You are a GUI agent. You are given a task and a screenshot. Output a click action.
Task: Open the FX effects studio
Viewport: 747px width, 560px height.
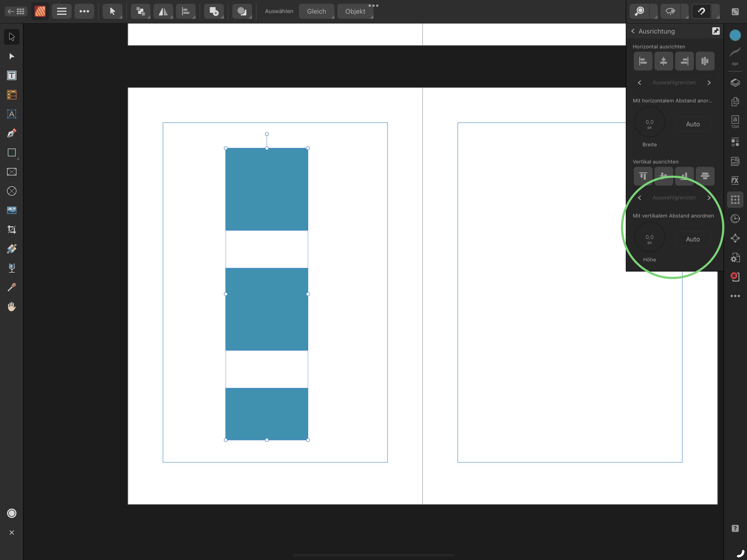(735, 180)
